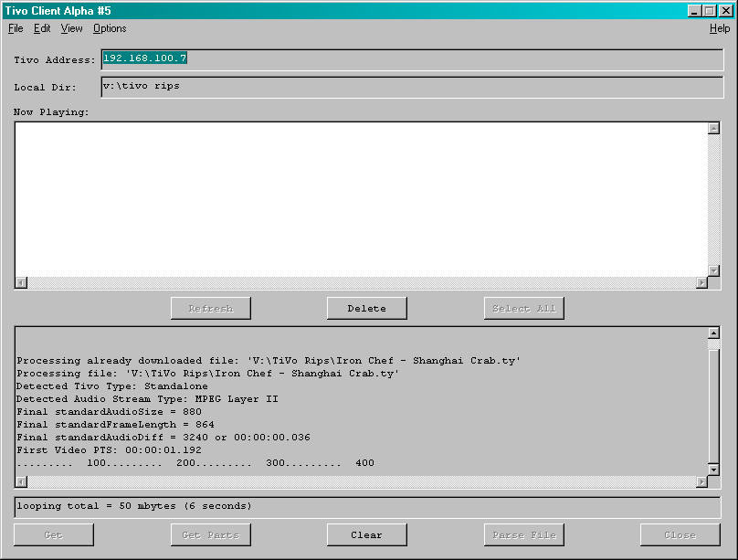The image size is (738, 560).
Task: Maximize the Tivo Client window
Action: click(710, 10)
